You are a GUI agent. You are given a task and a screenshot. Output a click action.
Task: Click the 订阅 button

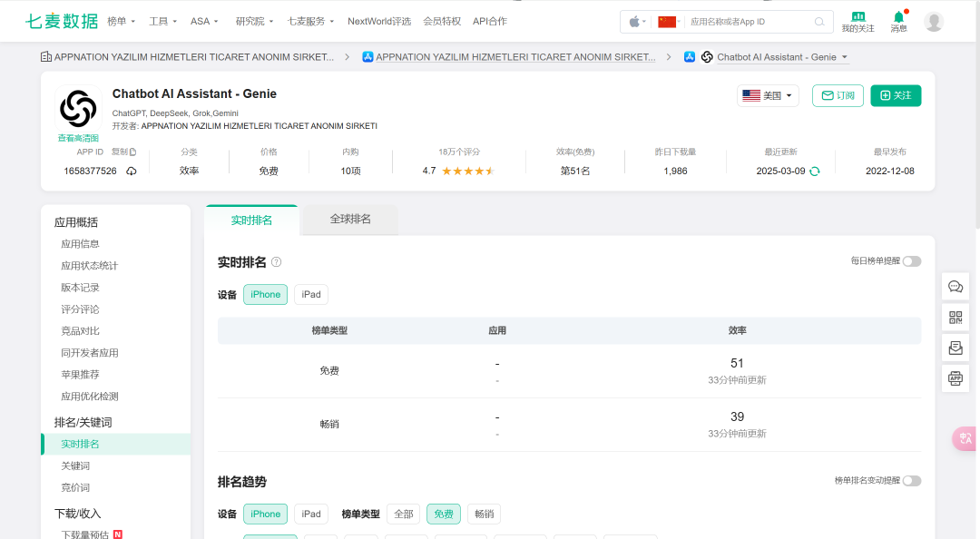pyautogui.click(x=838, y=95)
